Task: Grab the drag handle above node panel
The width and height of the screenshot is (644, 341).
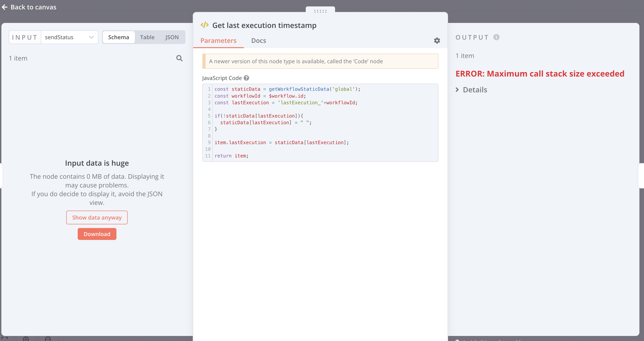Action: 320,11
